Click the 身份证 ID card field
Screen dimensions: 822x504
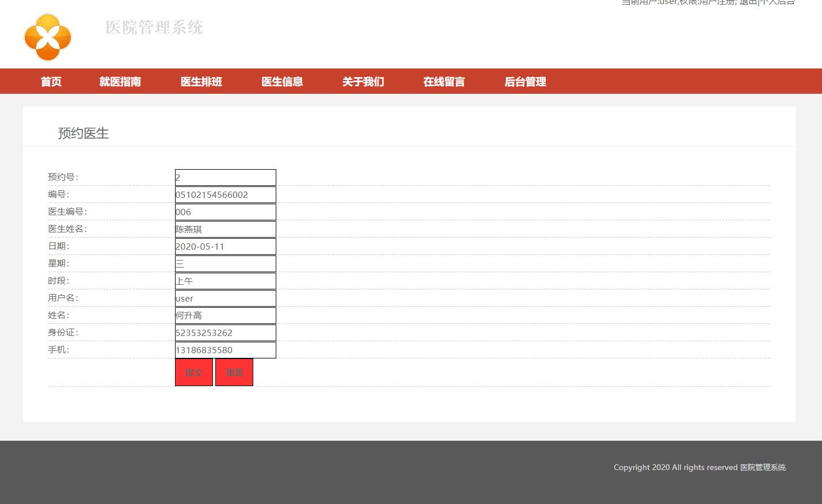click(x=225, y=332)
